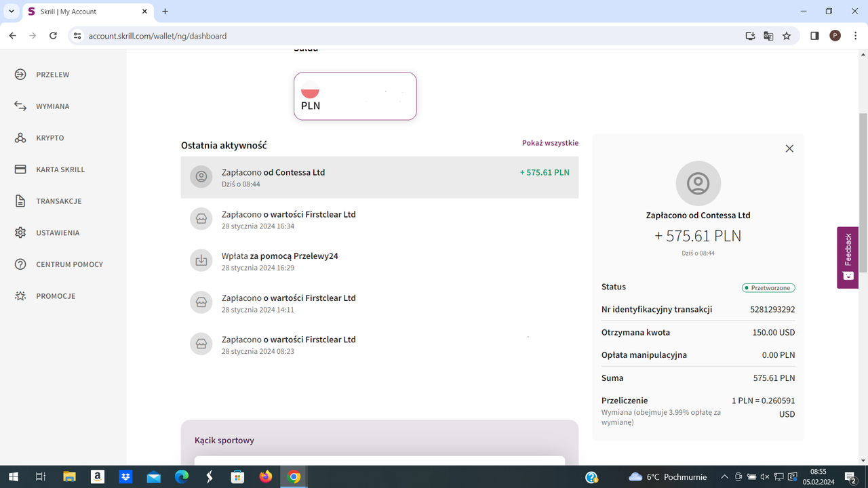The width and height of the screenshot is (868, 488).
Task: Bookmark this page with the star icon
Action: [x=787, y=36]
